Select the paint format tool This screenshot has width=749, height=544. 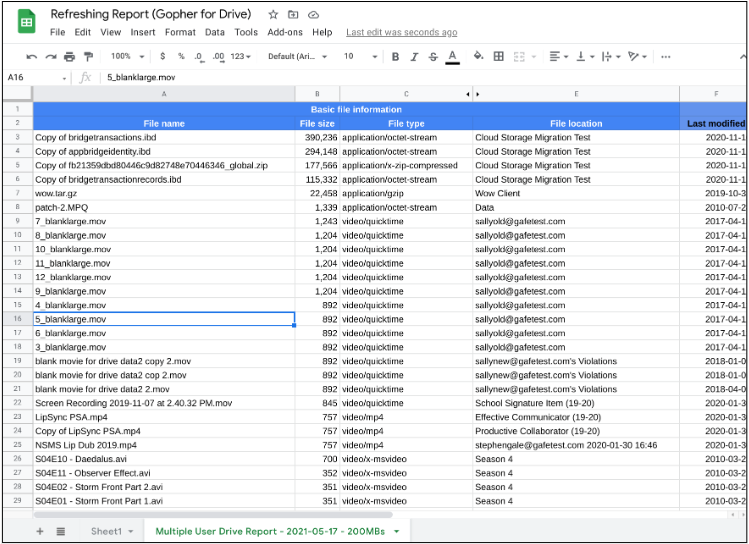click(x=88, y=57)
